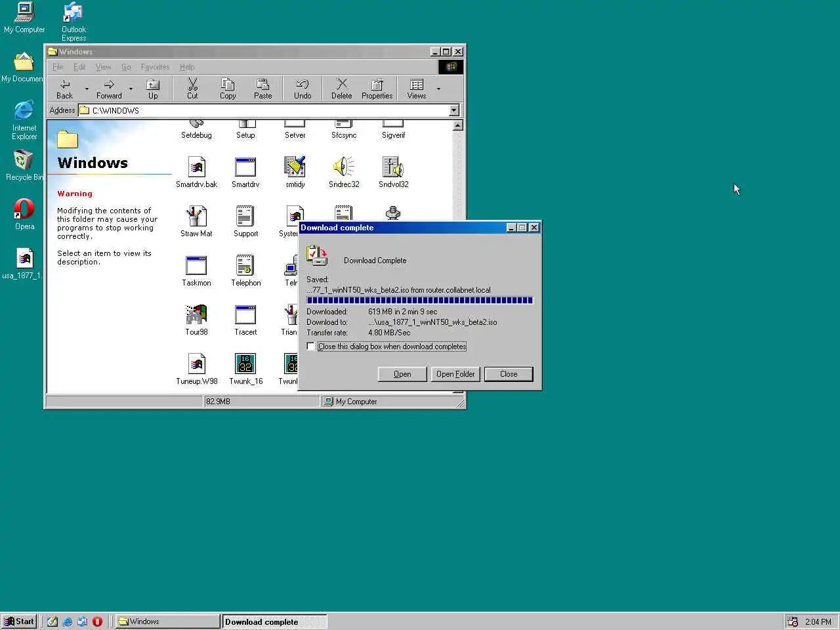This screenshot has height=630, width=840.
Task: Click the 'Download Complete' heading in the dialog
Action: 375,261
